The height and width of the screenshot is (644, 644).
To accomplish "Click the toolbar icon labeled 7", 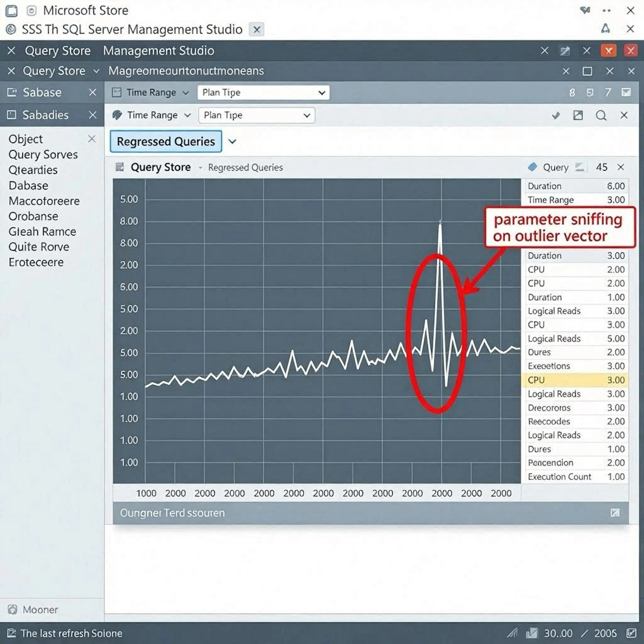I will [x=608, y=92].
